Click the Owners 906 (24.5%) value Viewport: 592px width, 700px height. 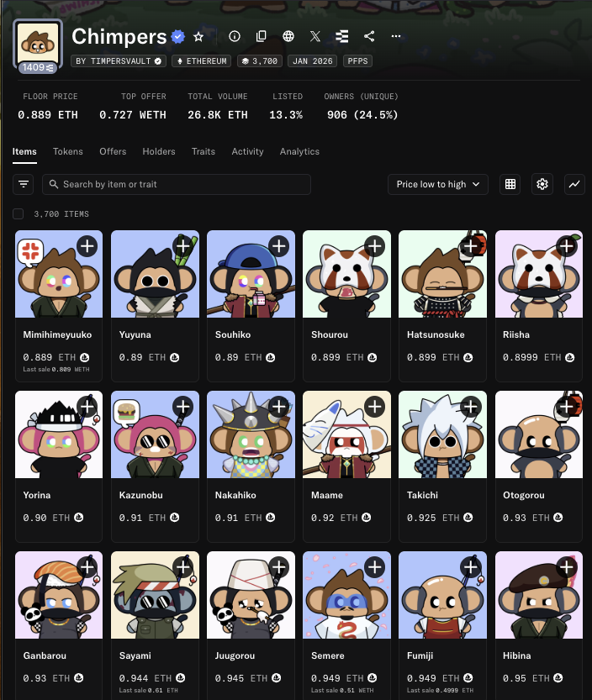pyautogui.click(x=362, y=115)
